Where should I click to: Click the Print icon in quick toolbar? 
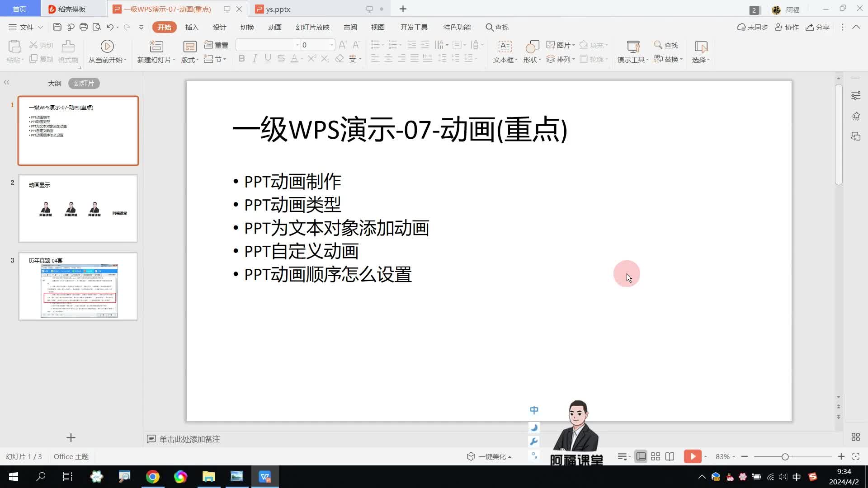83,27
